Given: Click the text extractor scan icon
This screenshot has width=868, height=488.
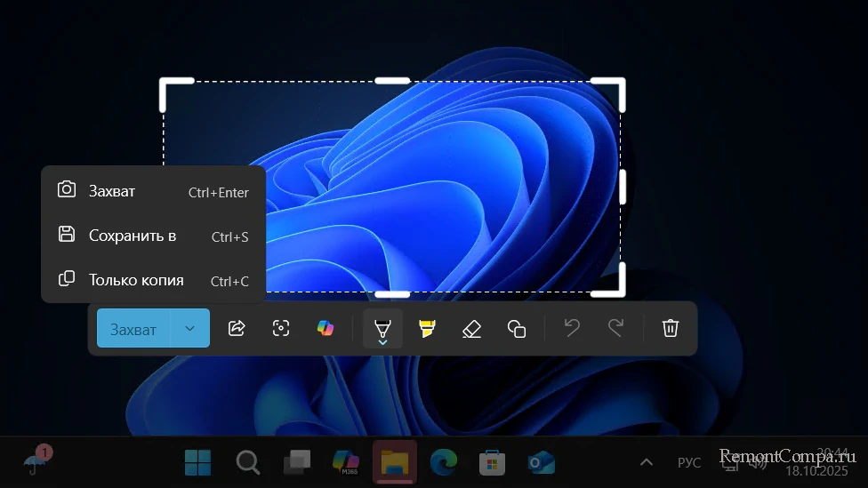Looking at the screenshot, I should 281,328.
